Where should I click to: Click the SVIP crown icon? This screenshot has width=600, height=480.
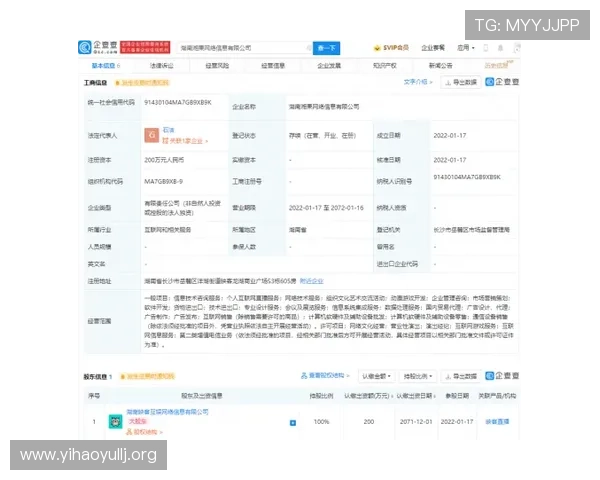377,48
